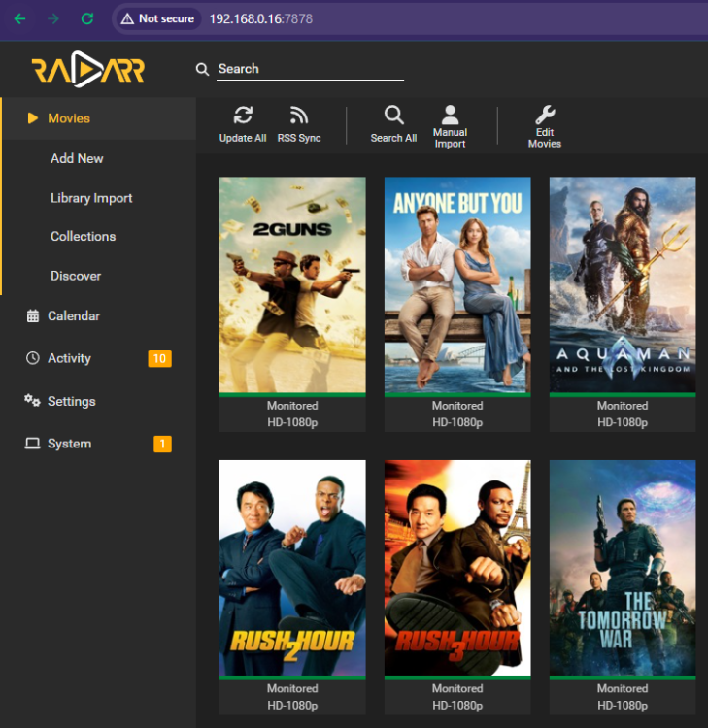Click the magnifier icon beside Search field
The width and height of the screenshot is (708, 728).
coord(202,69)
